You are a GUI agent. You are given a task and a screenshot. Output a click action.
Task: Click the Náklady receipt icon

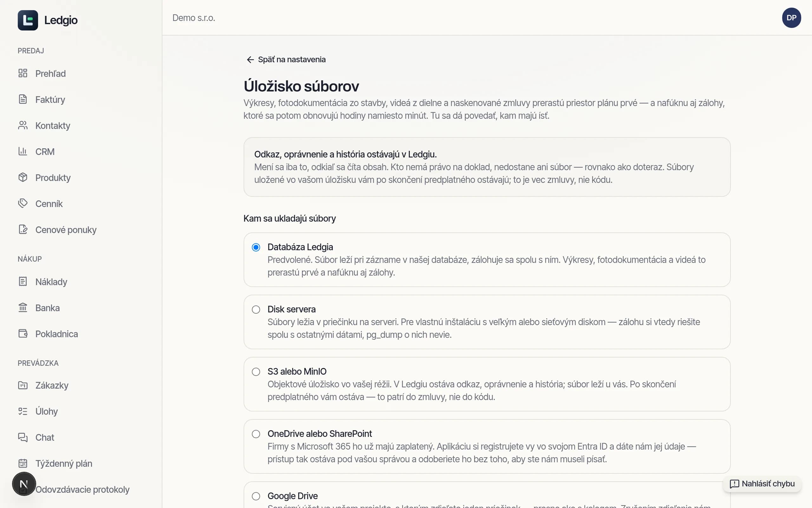[23, 282]
